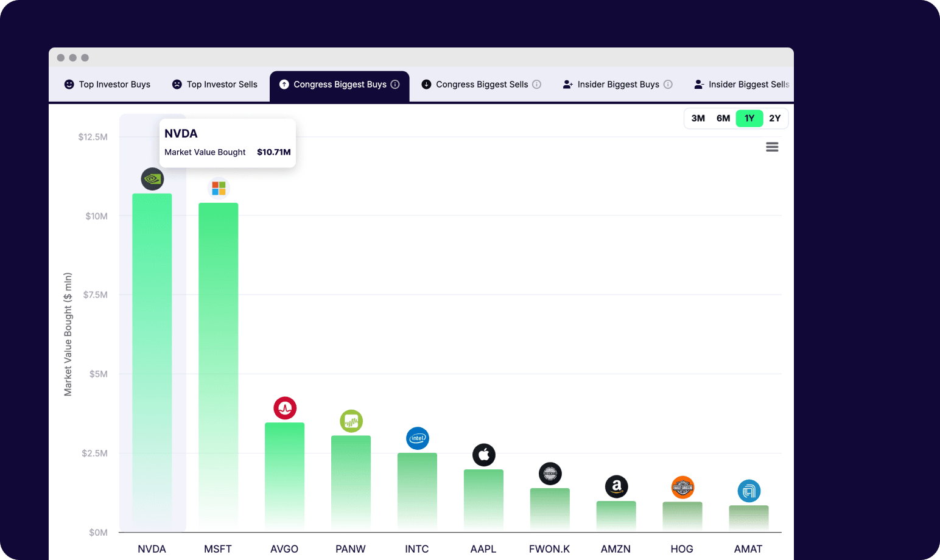Select the 6M time range
The width and height of the screenshot is (940, 560).
click(723, 118)
